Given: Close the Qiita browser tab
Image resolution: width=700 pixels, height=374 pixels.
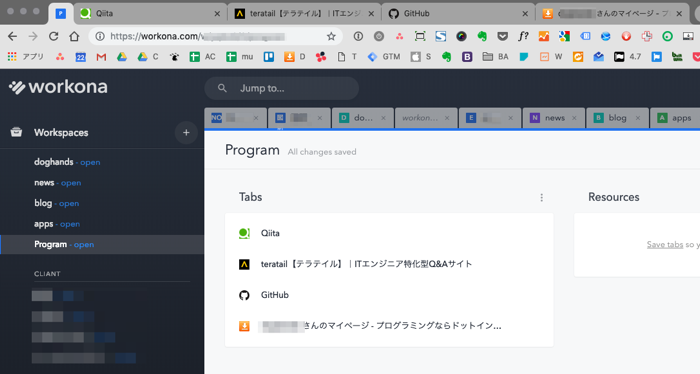Looking at the screenshot, I should [217, 14].
